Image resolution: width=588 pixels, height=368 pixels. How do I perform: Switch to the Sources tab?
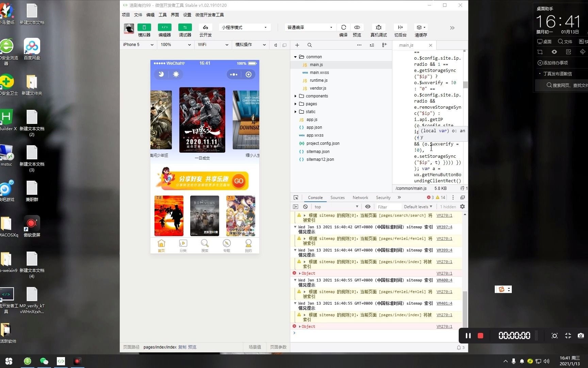(x=338, y=198)
